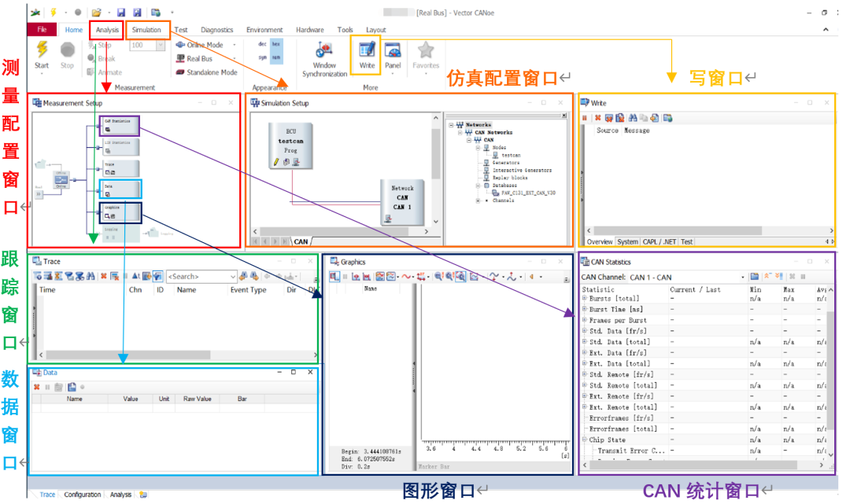Collapse Chip State statistic row
The image size is (850, 504).
(x=584, y=440)
